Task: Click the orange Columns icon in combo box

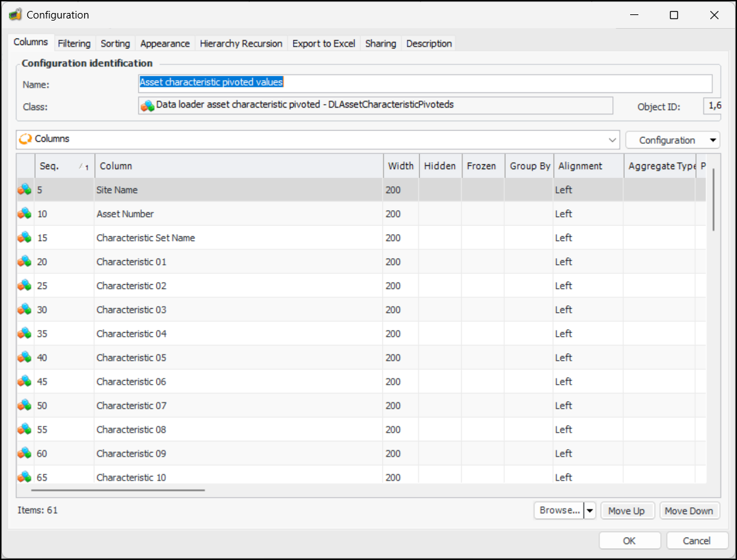Action: [26, 139]
